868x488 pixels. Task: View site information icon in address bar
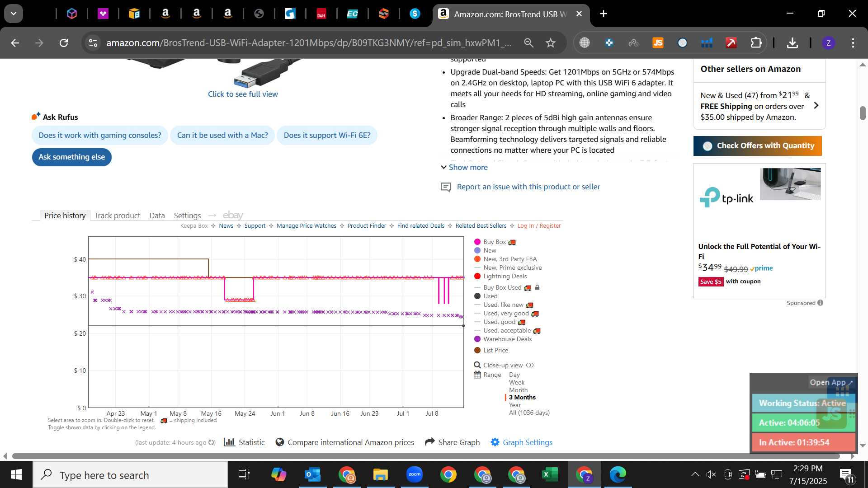click(93, 43)
